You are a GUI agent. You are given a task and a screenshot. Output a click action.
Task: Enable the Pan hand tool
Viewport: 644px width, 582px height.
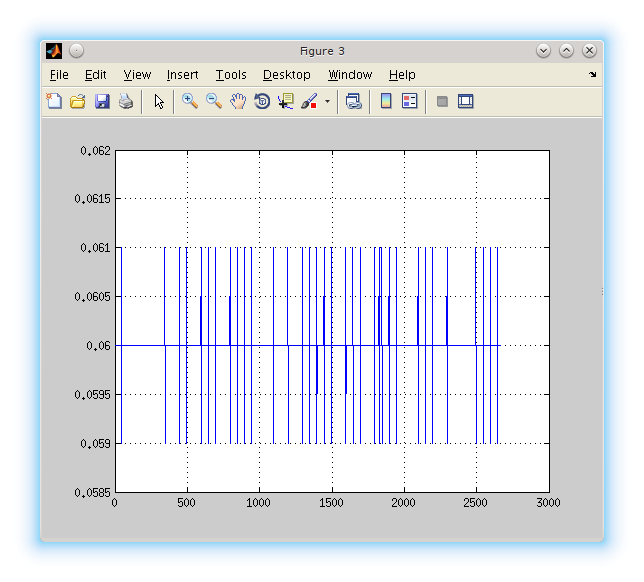pos(238,101)
